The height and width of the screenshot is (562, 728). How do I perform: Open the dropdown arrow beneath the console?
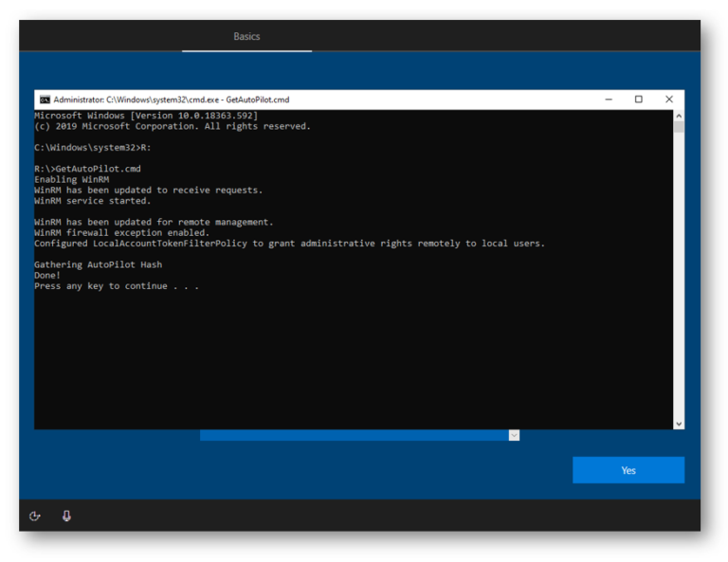pos(514,435)
